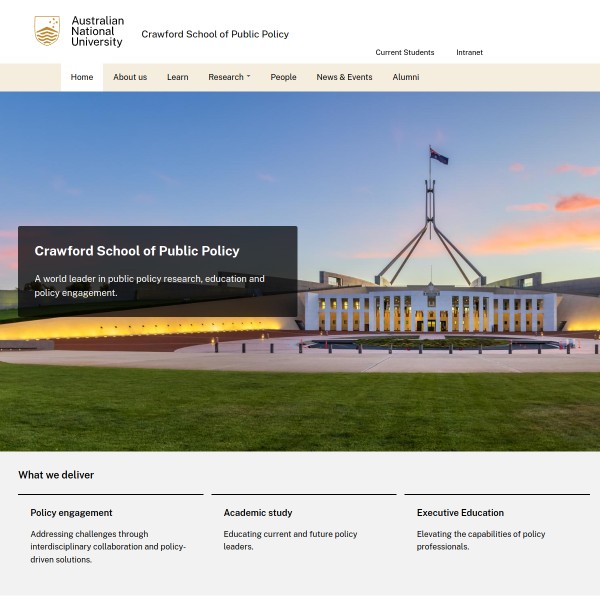600x600 pixels.
Task: Click the Policy engagement card description text
Action: tap(108, 547)
